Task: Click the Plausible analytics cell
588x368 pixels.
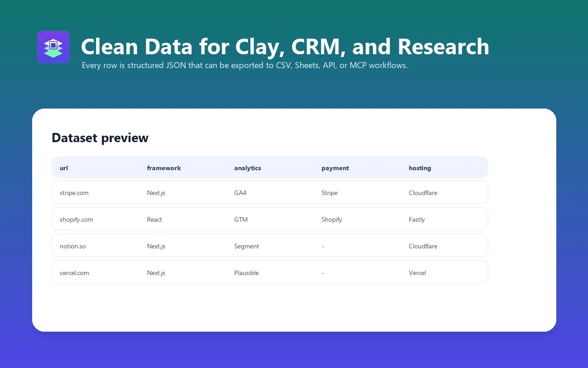Action: 246,273
